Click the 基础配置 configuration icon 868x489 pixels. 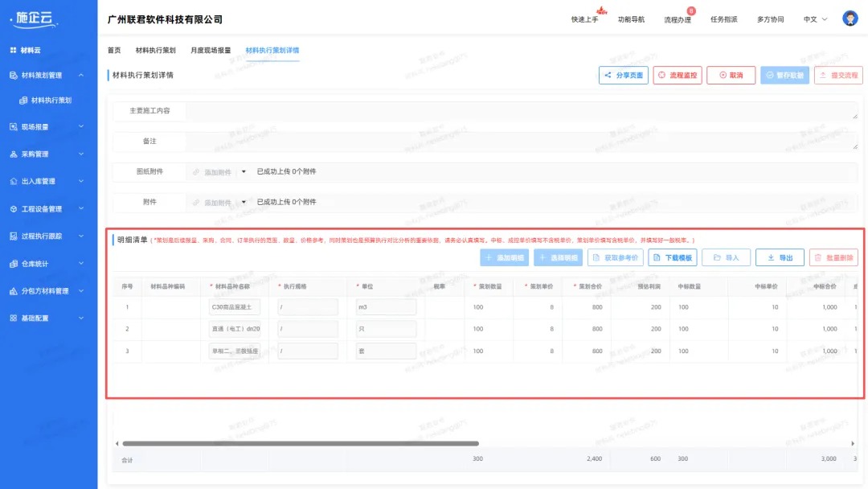click(x=12, y=318)
